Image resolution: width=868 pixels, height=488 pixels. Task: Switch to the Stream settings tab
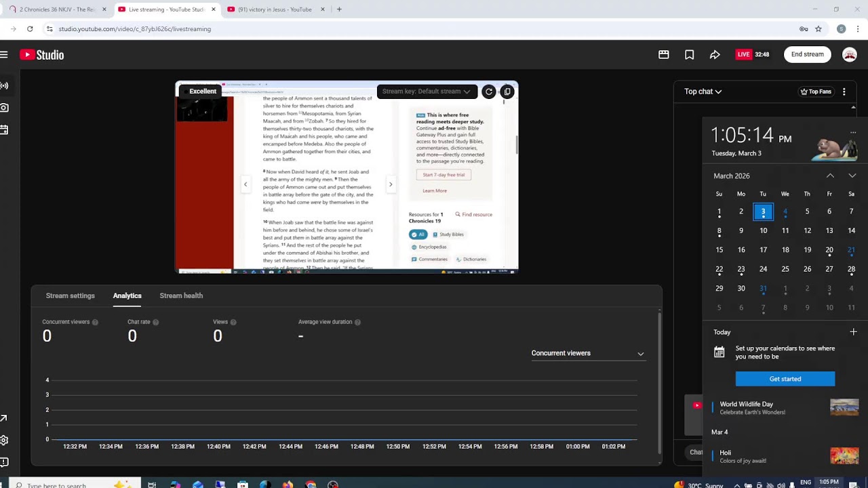[71, 296]
